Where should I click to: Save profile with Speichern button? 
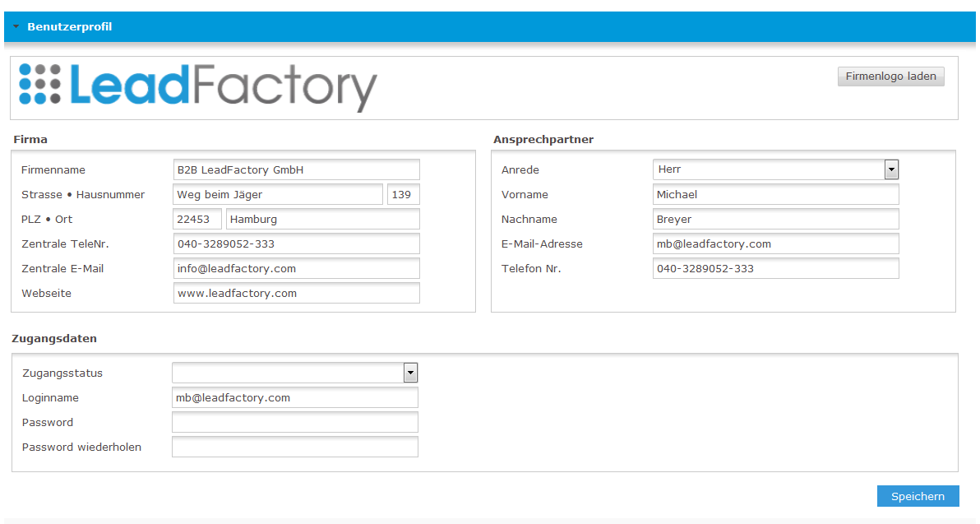[918, 497]
